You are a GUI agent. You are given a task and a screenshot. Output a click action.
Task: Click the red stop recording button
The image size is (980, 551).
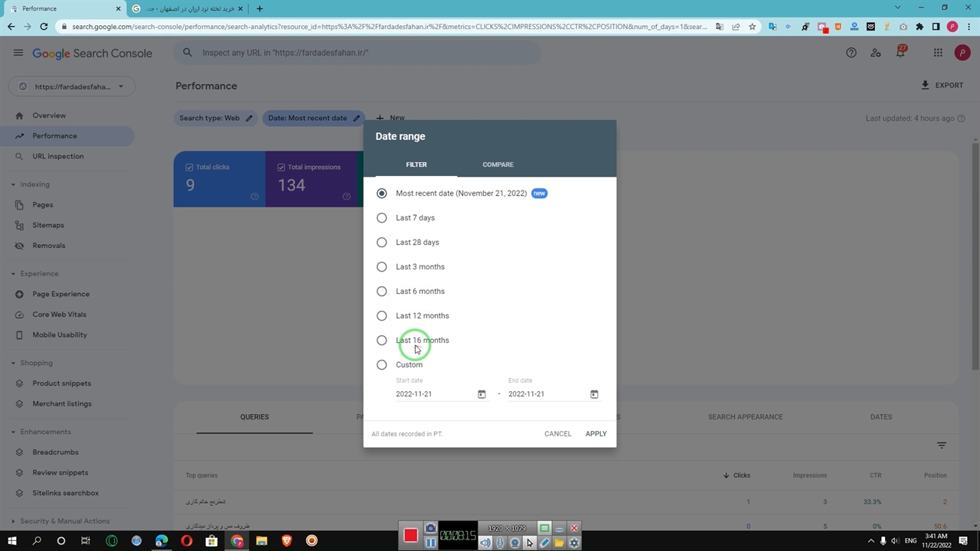pyautogui.click(x=410, y=536)
